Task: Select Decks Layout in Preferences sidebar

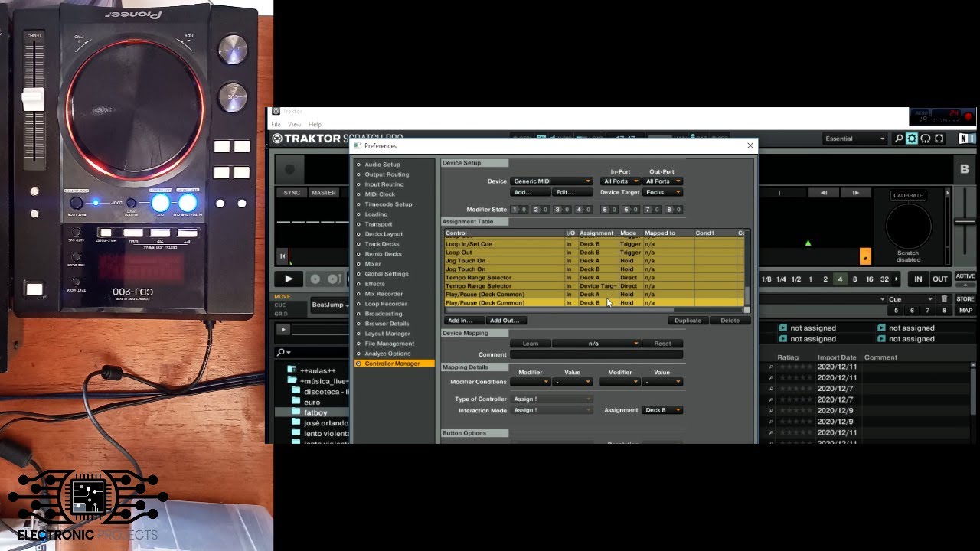Action: (x=384, y=234)
